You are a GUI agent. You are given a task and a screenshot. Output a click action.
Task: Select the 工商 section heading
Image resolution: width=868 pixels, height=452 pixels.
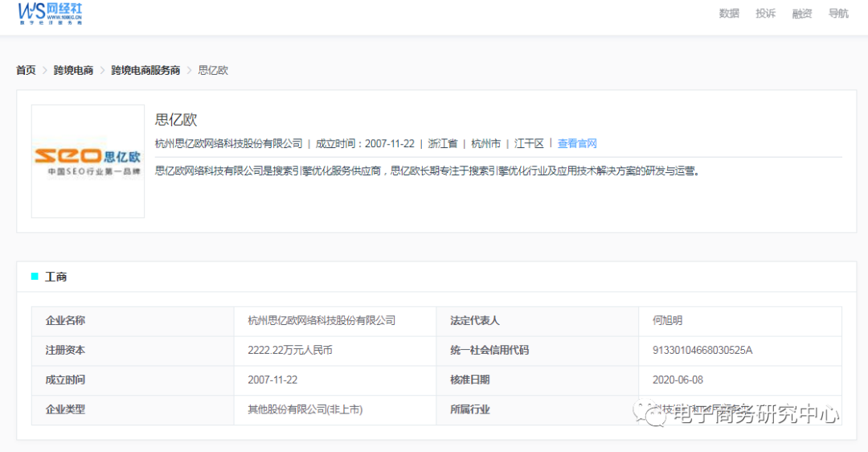(56, 277)
